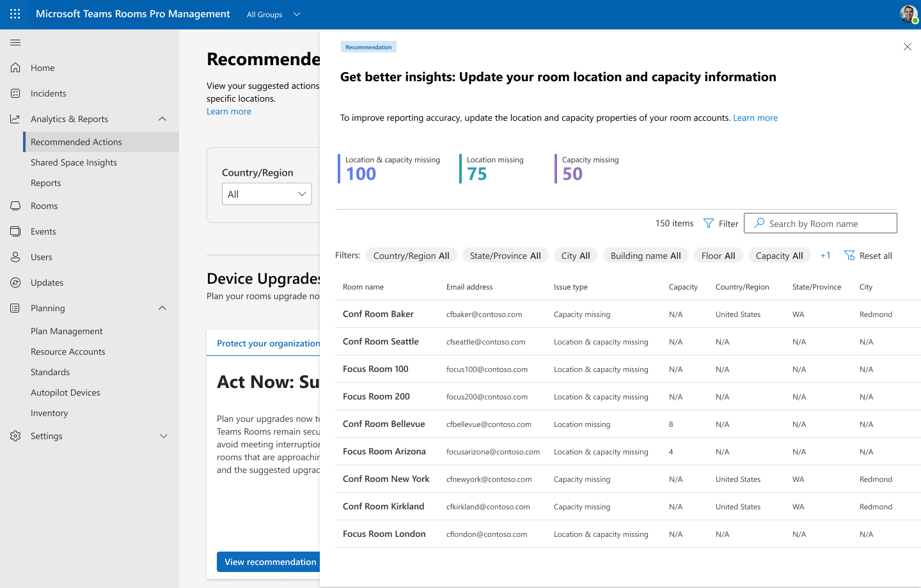Click the search magnifier icon
Viewport: 921px width, 588px height.
click(x=759, y=223)
